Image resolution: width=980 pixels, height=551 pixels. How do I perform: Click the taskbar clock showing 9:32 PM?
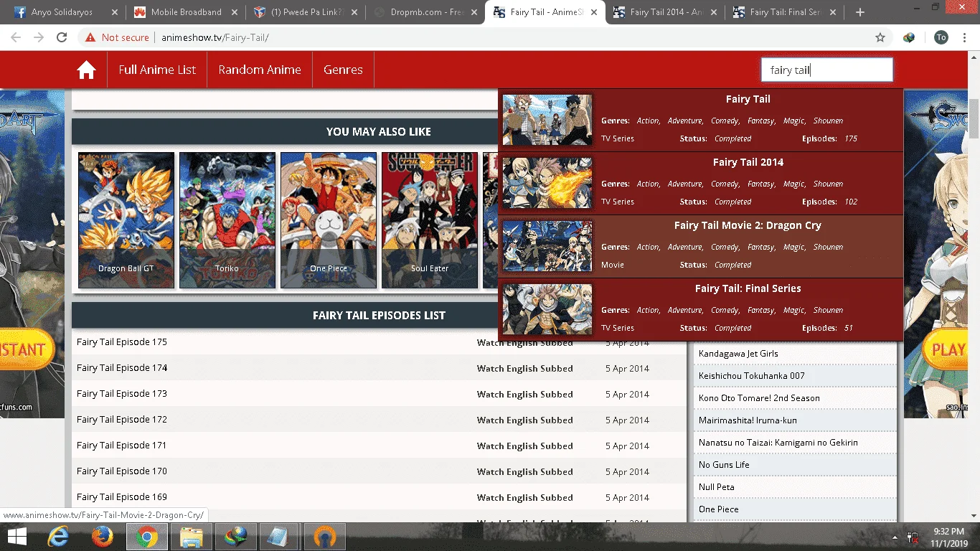pyautogui.click(x=948, y=537)
